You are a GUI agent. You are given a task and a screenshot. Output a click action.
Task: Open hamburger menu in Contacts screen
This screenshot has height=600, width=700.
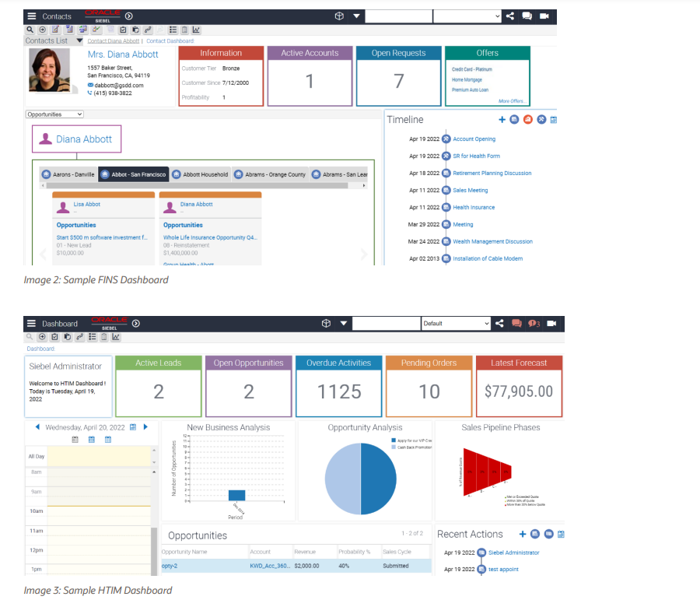32,16
